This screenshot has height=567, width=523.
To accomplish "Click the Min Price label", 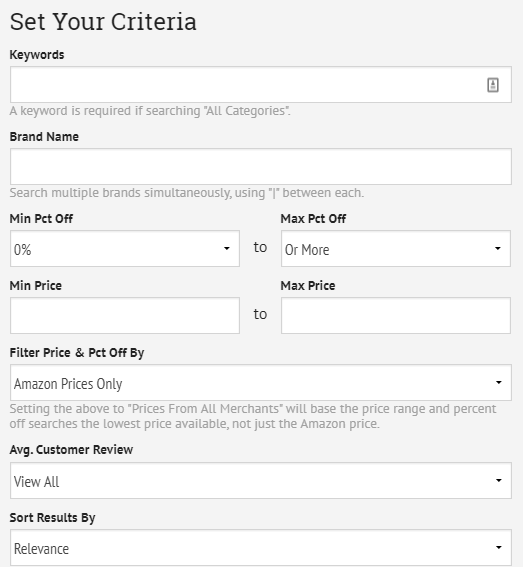I will pyautogui.click(x=36, y=286).
